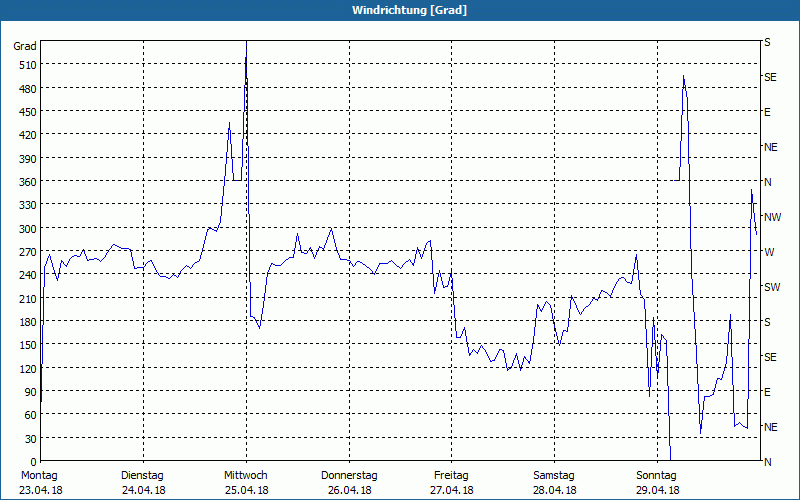
Task: Select the 420 y-axis value
Action: point(28,135)
